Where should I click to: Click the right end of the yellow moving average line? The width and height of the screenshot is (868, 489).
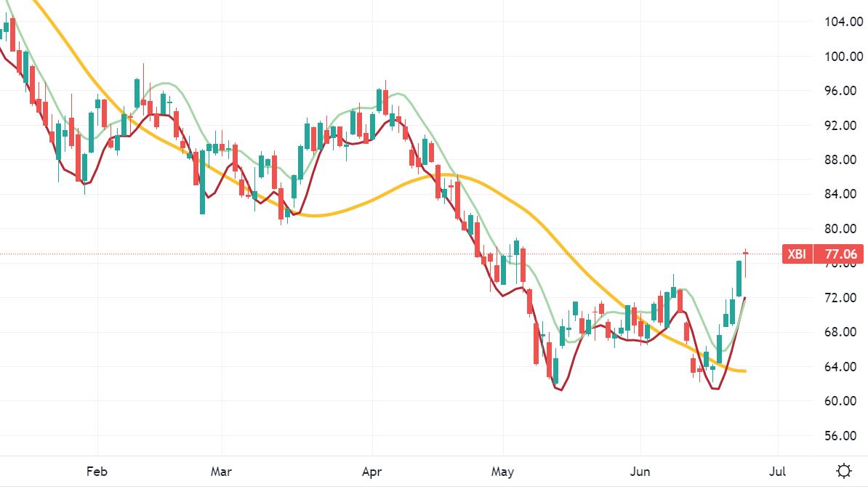coord(744,371)
